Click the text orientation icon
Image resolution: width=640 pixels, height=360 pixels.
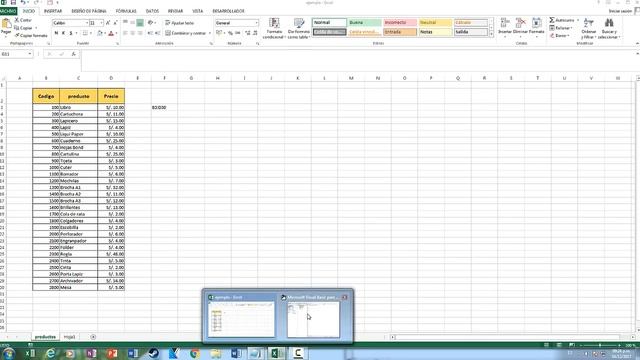pos(151,23)
